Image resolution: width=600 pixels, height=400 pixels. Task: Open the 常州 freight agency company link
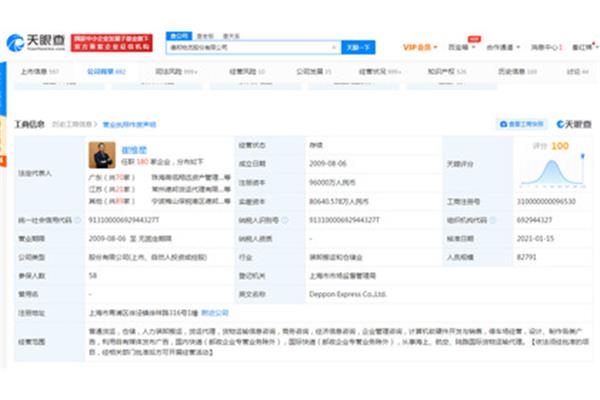191,189
